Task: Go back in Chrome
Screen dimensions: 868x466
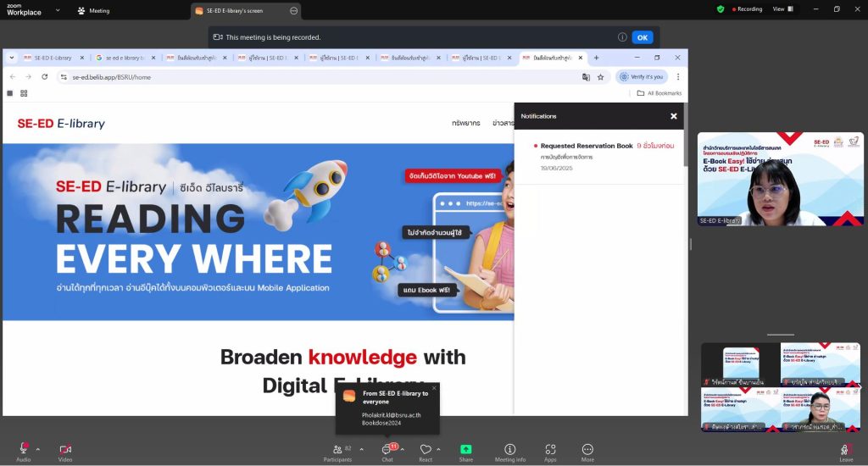Action: pyautogui.click(x=13, y=77)
